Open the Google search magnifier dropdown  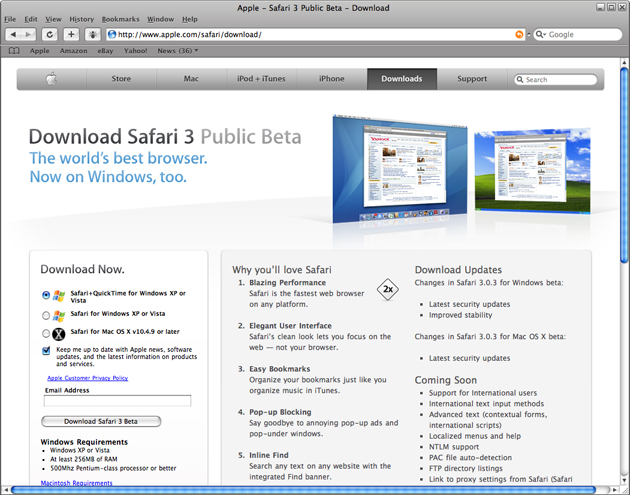[x=541, y=35]
